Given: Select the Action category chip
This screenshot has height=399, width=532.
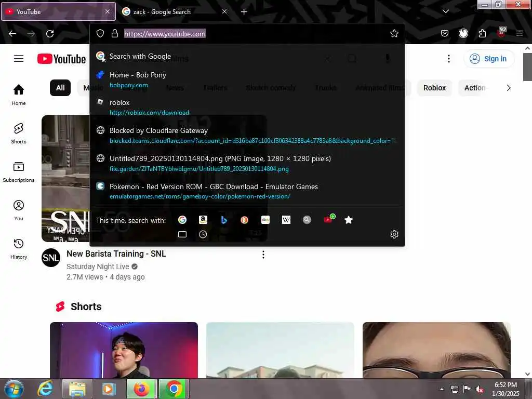Looking at the screenshot, I should click(x=475, y=88).
